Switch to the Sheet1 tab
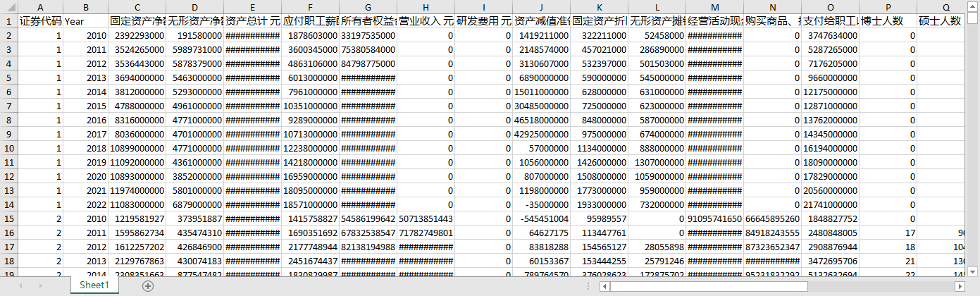This screenshot has height=296, width=980. (94, 285)
